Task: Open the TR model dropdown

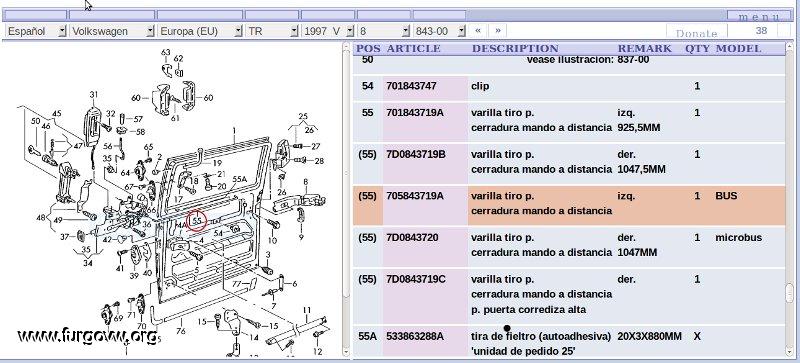Action: 272,31
